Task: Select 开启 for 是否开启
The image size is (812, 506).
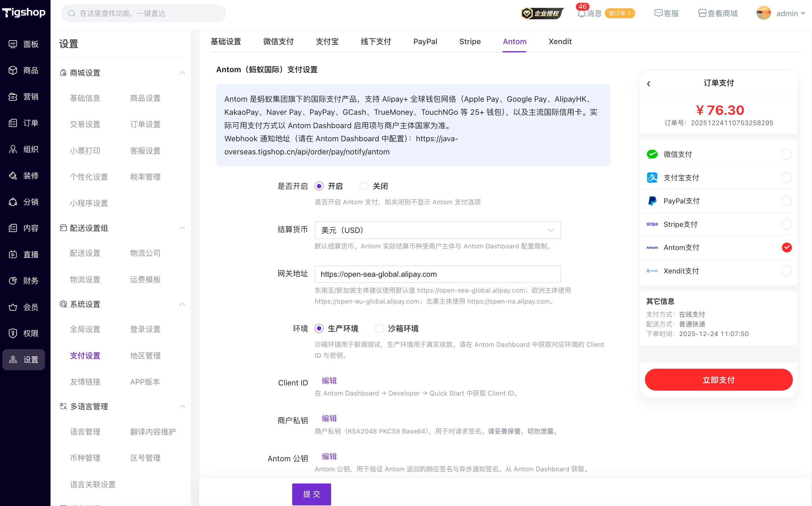Action: click(x=319, y=186)
